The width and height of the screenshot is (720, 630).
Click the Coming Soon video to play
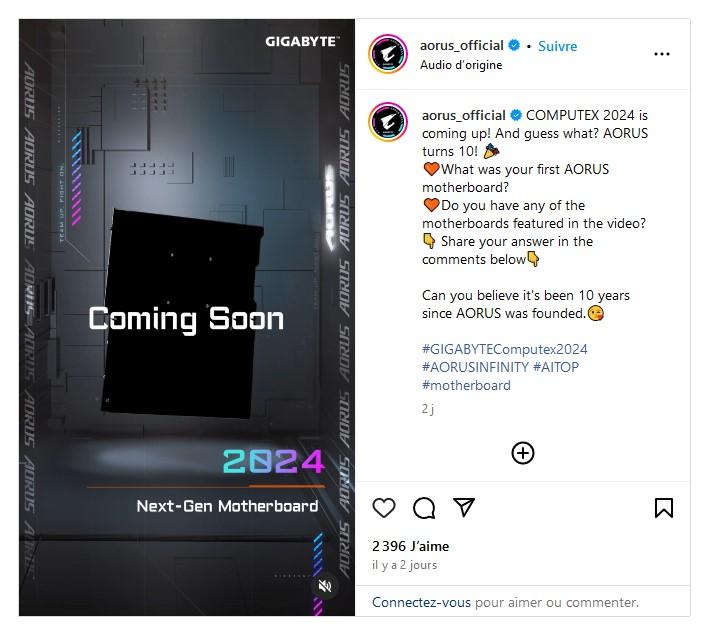[x=186, y=317]
